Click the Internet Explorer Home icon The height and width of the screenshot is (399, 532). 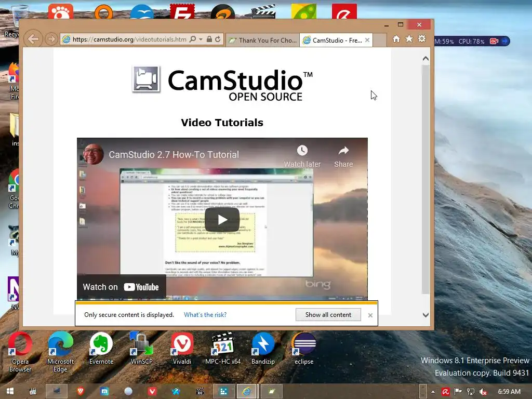tap(396, 39)
